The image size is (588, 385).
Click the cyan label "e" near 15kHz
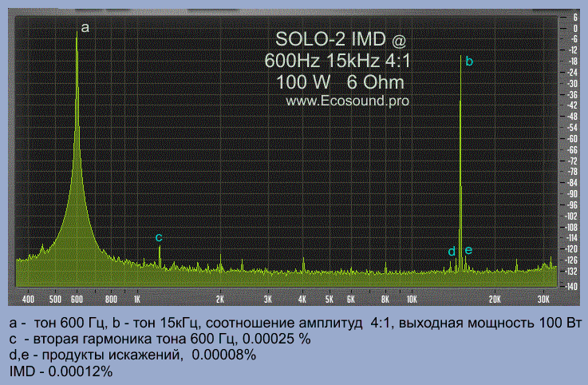click(468, 250)
